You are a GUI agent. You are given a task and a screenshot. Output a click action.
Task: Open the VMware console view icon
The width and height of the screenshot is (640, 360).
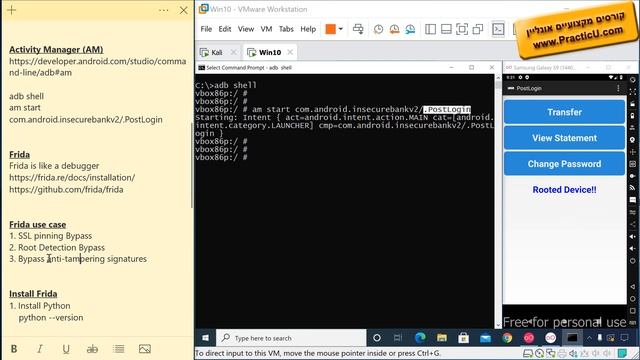[498, 29]
